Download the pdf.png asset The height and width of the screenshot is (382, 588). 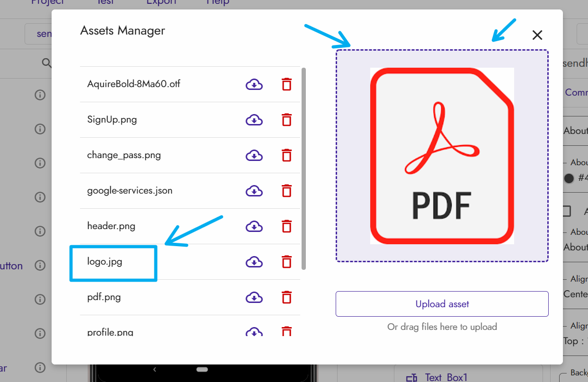pos(254,297)
